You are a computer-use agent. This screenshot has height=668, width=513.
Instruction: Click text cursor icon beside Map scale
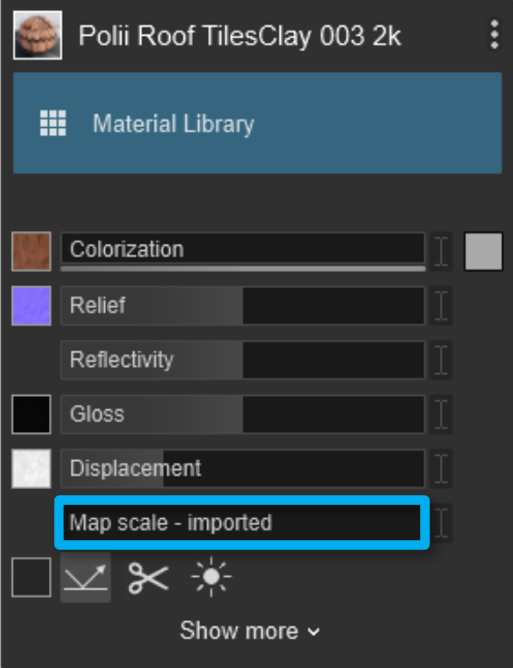point(441,523)
